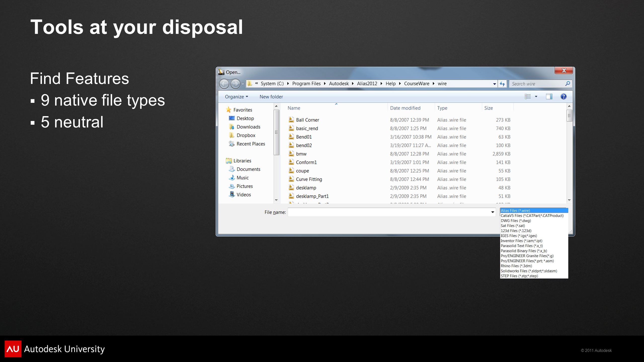Click the Recent Places icon
644x362 pixels.
coord(232,144)
